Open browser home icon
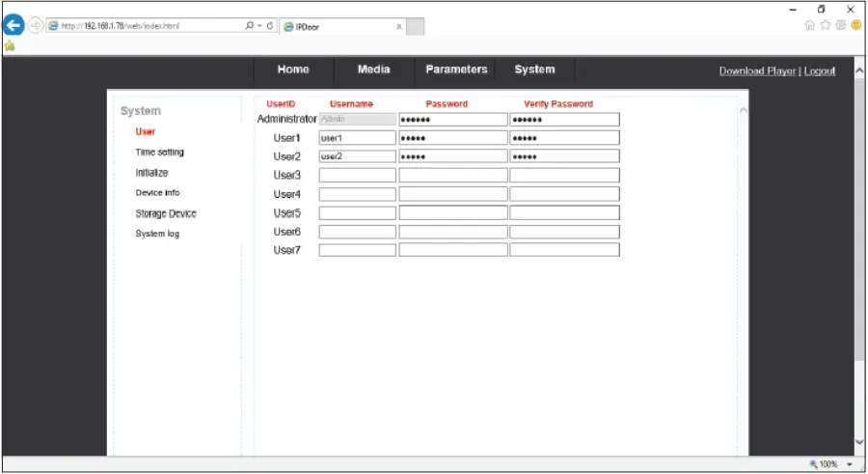Screen dimensions: 868x474 click(809, 25)
